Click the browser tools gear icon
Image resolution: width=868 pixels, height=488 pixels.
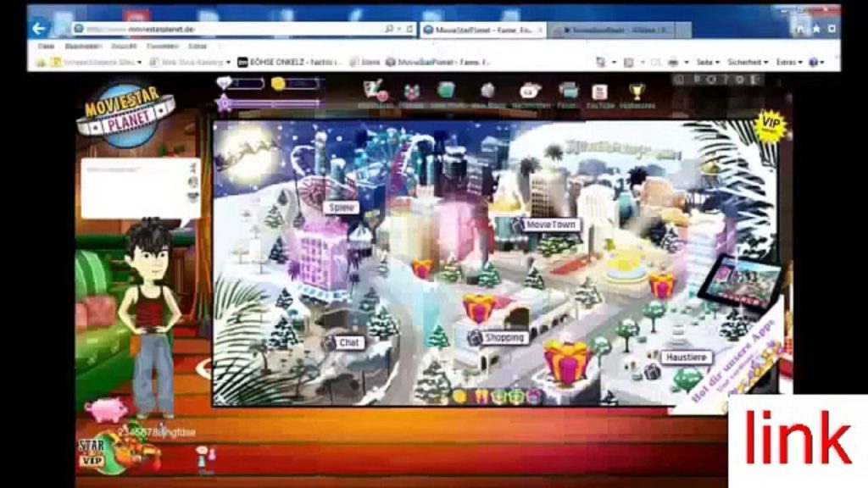point(832,29)
